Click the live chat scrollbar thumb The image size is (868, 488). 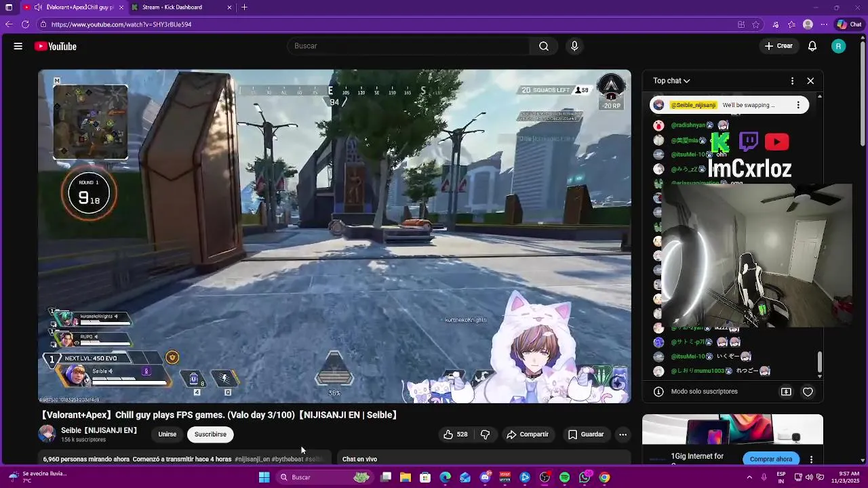pyautogui.click(x=819, y=362)
